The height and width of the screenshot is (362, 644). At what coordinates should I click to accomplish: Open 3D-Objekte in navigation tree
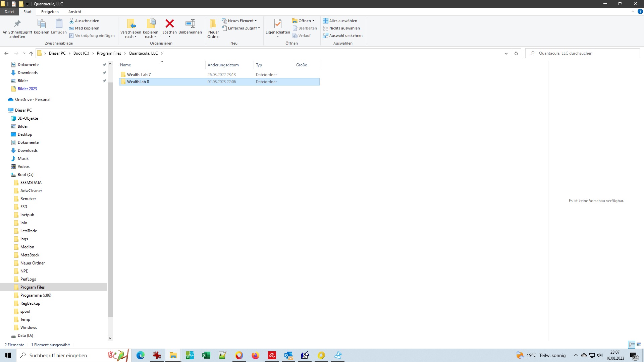(x=28, y=118)
